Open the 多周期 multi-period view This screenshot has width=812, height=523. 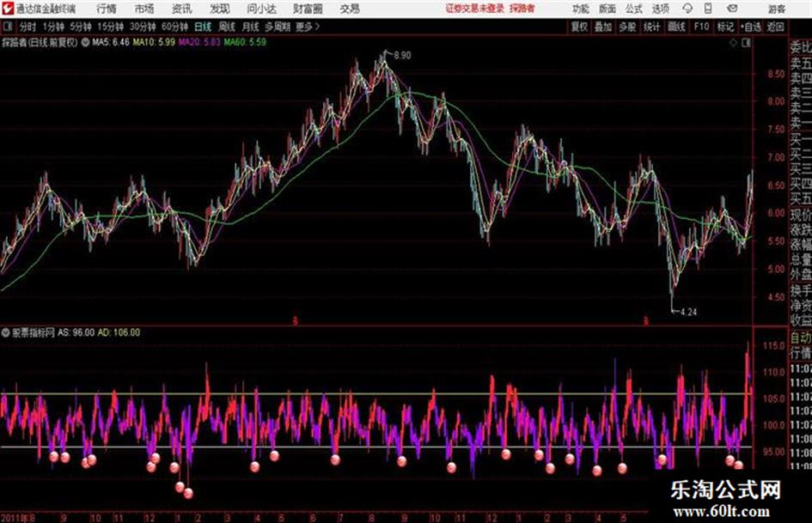[278, 27]
